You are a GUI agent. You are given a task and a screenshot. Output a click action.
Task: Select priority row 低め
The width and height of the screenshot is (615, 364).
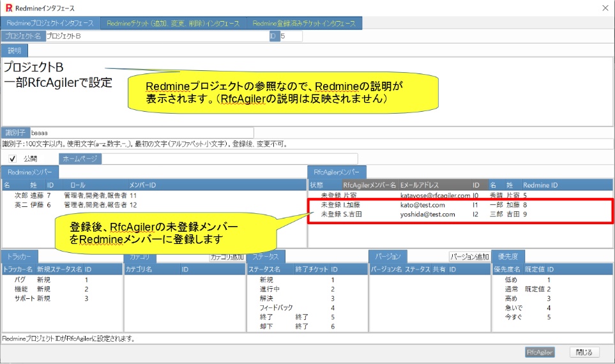(x=552, y=280)
